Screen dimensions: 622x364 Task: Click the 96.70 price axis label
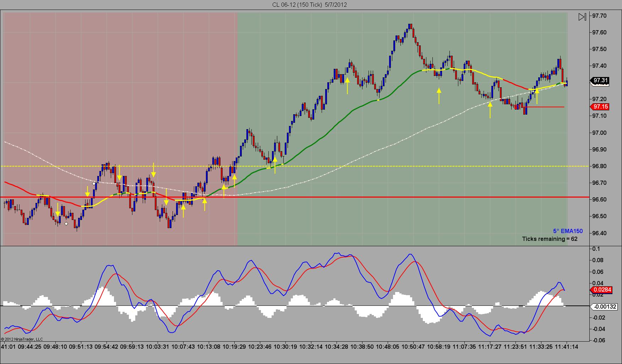pos(599,183)
